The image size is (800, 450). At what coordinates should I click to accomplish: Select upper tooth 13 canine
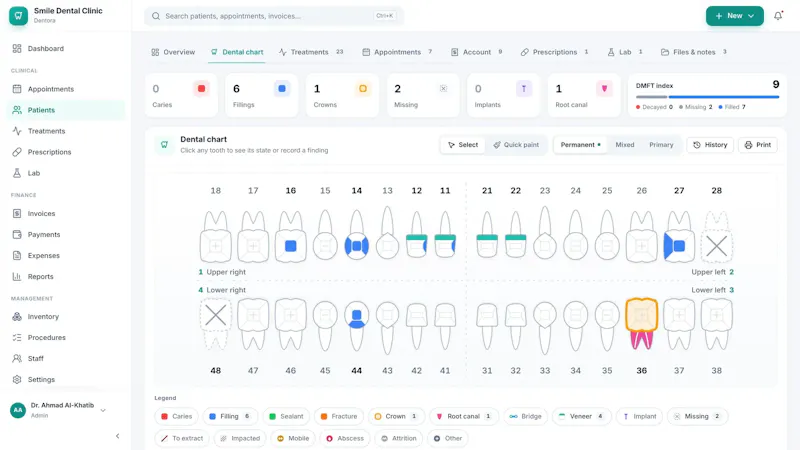387,233
